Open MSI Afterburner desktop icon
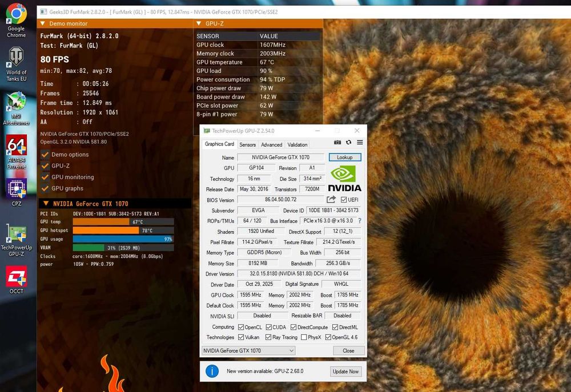 point(17,108)
